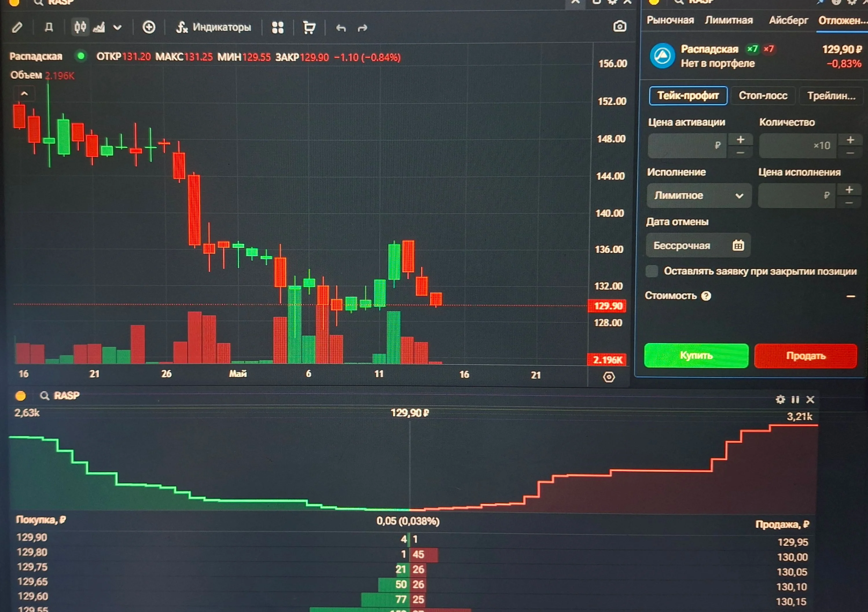Click the 129.90 current price label on axis
This screenshot has height=612, width=868.
[x=607, y=306]
